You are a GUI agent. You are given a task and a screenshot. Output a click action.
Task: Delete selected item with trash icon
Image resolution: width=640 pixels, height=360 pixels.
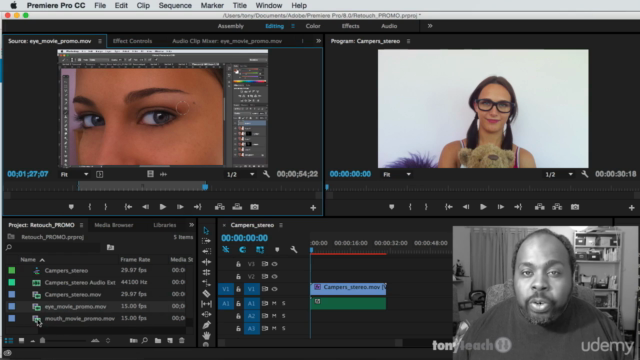pos(182,340)
